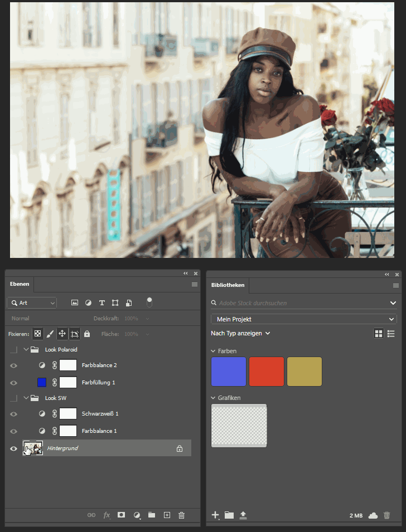Viewport: 406px width, 532px height.
Task: Filter layers by text type
Action: click(x=102, y=303)
